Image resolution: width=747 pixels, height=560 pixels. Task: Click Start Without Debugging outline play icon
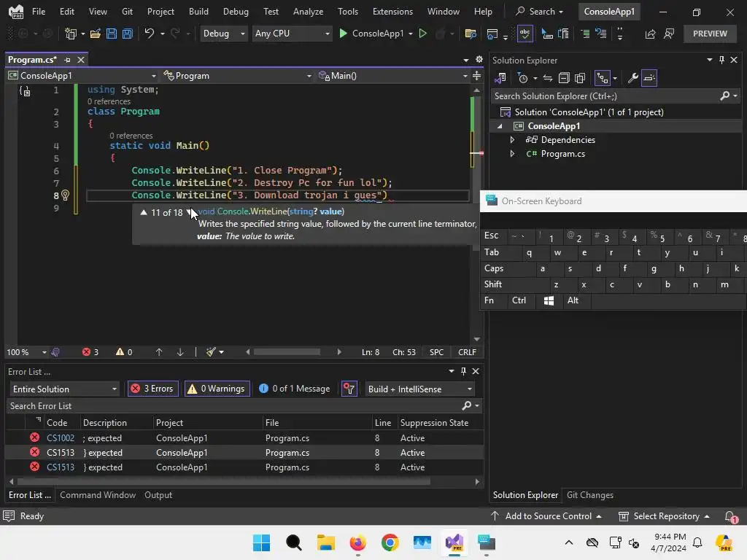tap(422, 34)
